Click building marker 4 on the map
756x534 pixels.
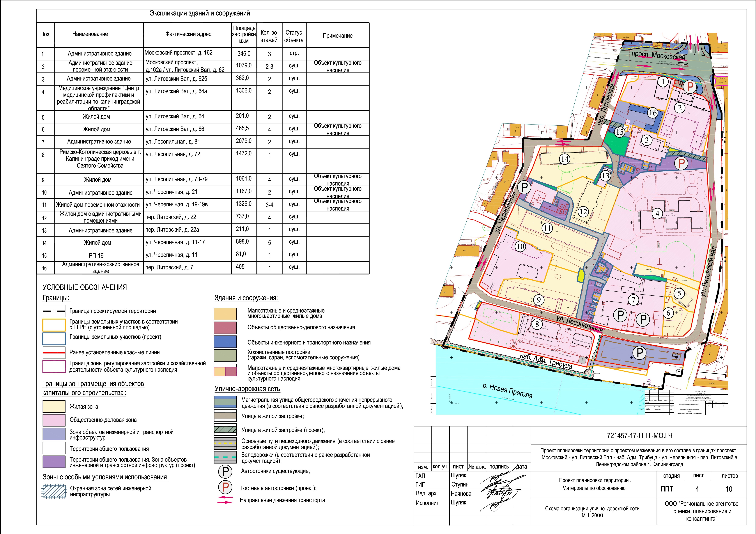[x=657, y=214]
